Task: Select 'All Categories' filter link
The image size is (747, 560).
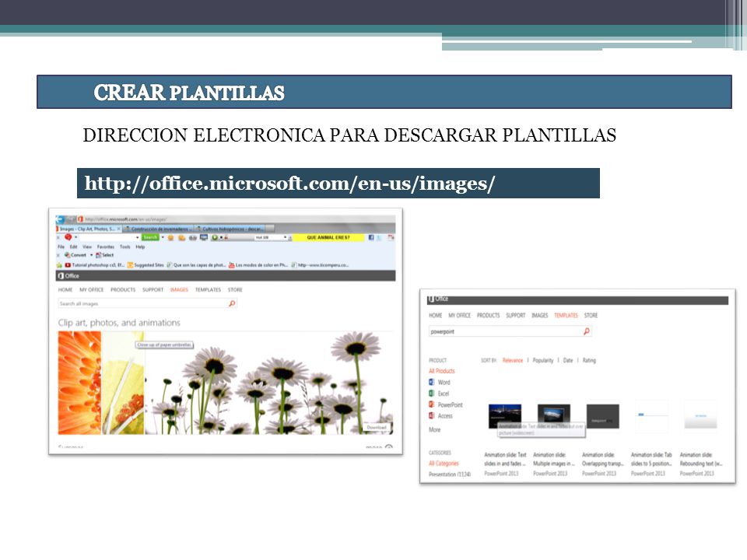Action: coord(444,464)
